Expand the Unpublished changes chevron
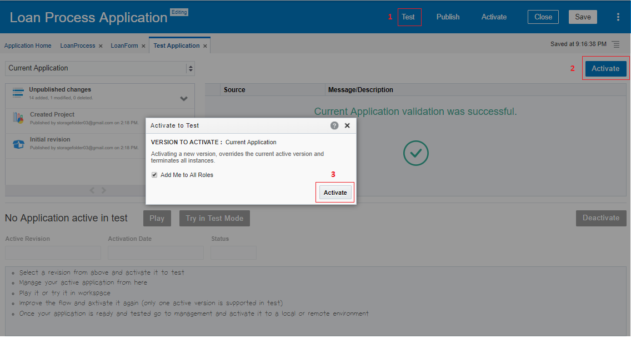Screen dimensions: 631x364 tap(184, 99)
